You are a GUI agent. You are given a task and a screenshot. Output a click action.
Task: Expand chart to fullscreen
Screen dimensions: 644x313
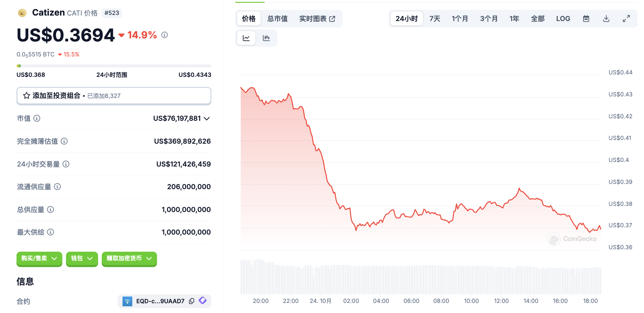pyautogui.click(x=626, y=19)
